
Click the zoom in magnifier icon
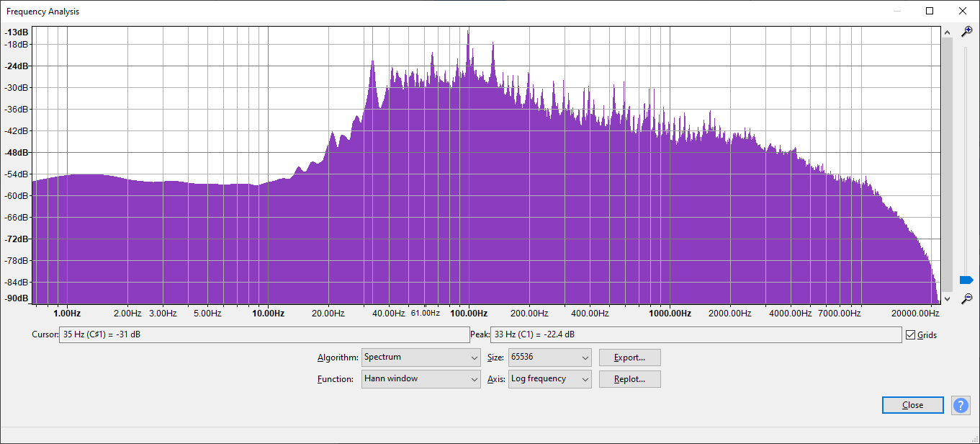point(967,31)
